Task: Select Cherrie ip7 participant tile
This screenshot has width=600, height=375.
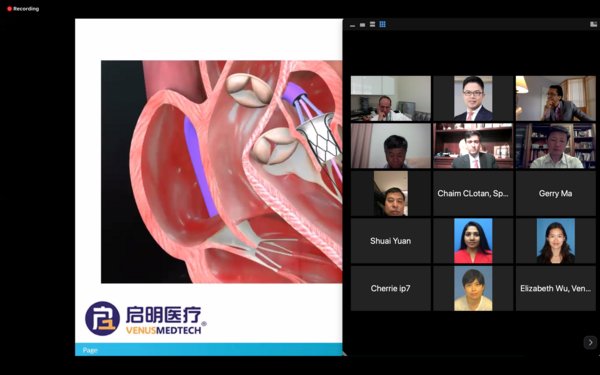Action: [x=391, y=288]
